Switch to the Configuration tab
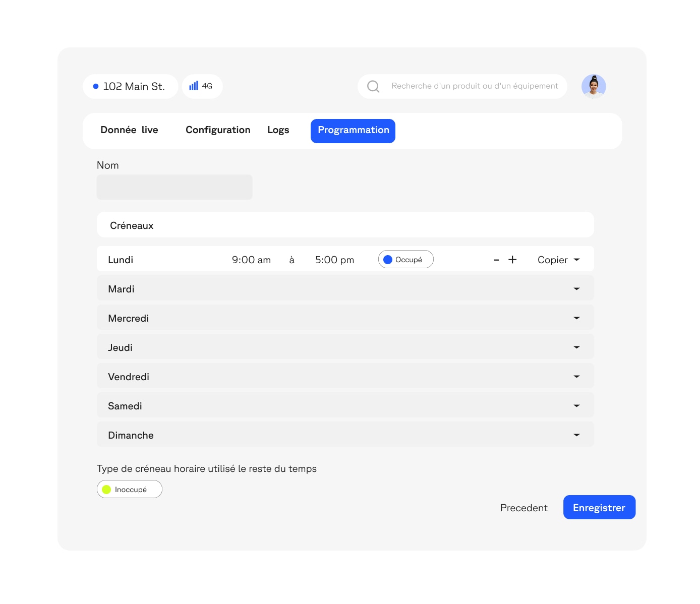 tap(218, 130)
